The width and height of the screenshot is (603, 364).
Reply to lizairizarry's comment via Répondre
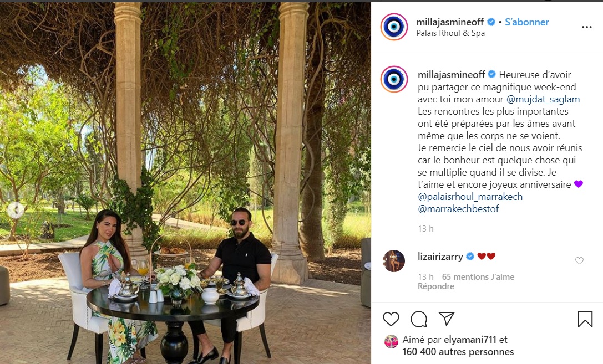tap(435, 286)
